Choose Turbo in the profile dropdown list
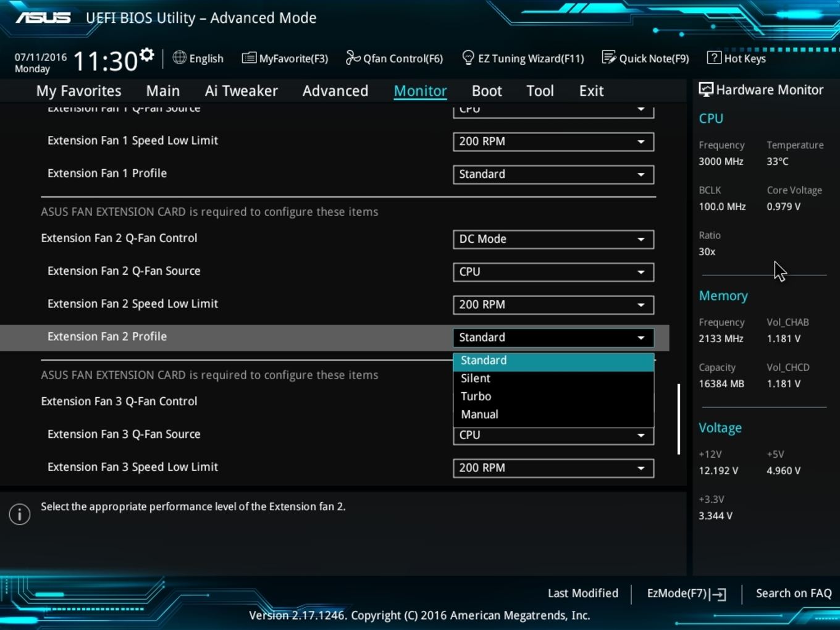The height and width of the screenshot is (630, 840). pyautogui.click(x=553, y=397)
